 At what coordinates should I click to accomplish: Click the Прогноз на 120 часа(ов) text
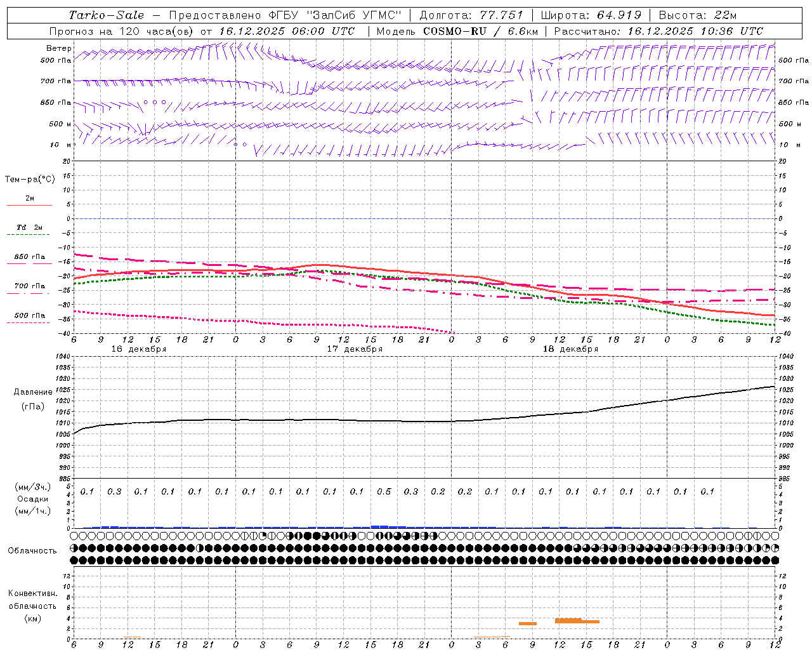[122, 31]
